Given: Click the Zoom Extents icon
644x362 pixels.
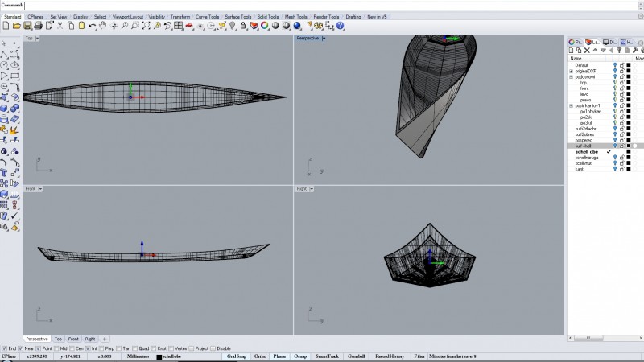Looking at the screenshot, I should 146,27.
